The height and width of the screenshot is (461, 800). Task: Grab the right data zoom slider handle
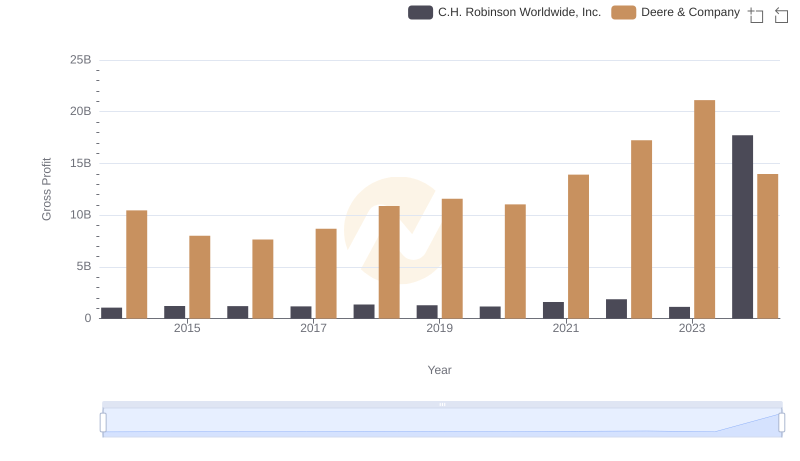[x=782, y=422]
